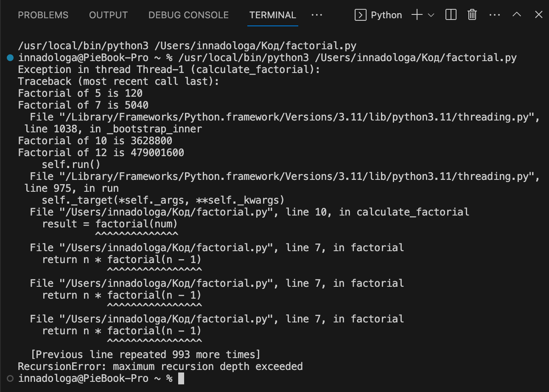Viewport: 549px width, 392px height.
Task: Click 'RecursionError: maximum recursion depth exceeded' text
Action: click(160, 367)
